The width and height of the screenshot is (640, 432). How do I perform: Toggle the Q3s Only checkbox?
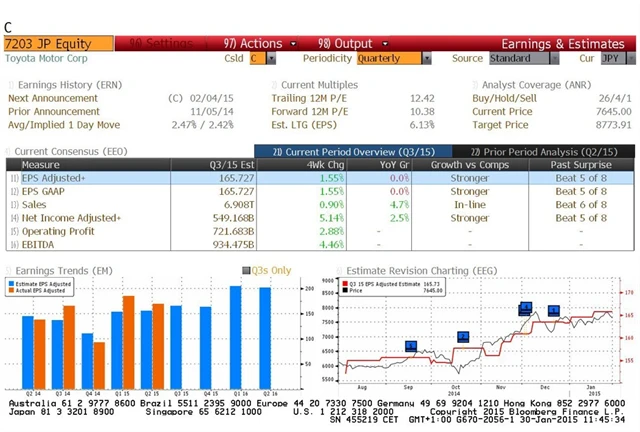(x=246, y=270)
